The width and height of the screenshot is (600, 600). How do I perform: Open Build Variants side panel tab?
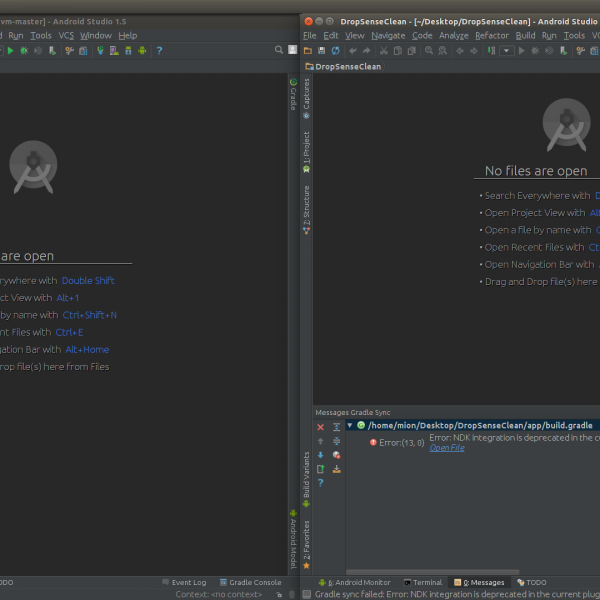click(x=307, y=479)
